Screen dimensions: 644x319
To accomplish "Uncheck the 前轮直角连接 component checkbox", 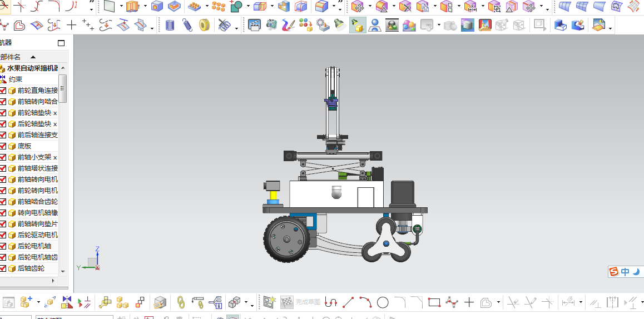I will point(3,91).
